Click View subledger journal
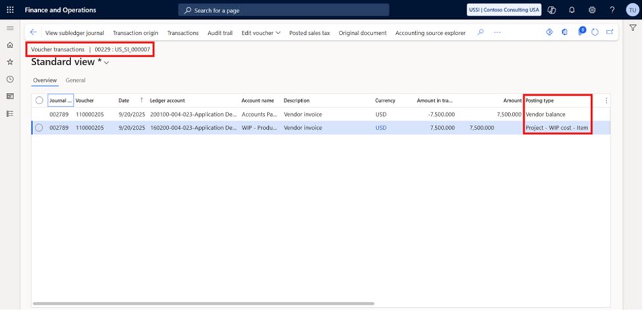This screenshot has width=644, height=311. (x=74, y=33)
